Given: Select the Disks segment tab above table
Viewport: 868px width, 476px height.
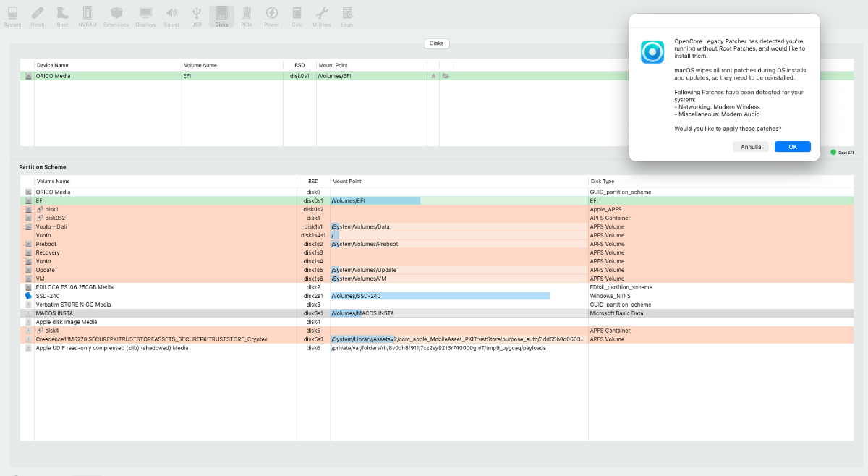Looking at the screenshot, I should [x=436, y=43].
